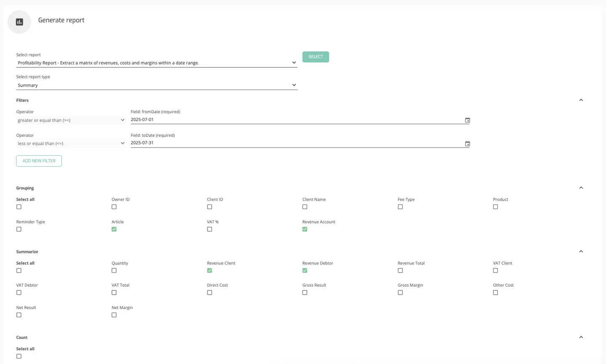Tick the VAT Client checkbox
606x364 pixels.
495,271
